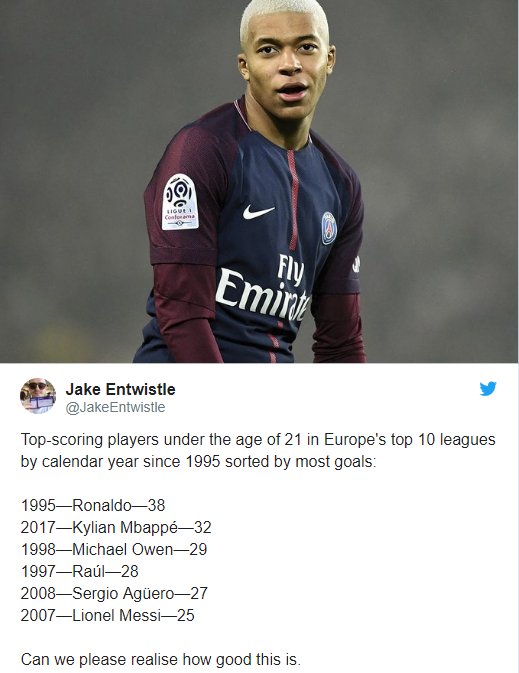
Task: Select the 1998 Michael Owen 29 line
Action: pos(114,549)
